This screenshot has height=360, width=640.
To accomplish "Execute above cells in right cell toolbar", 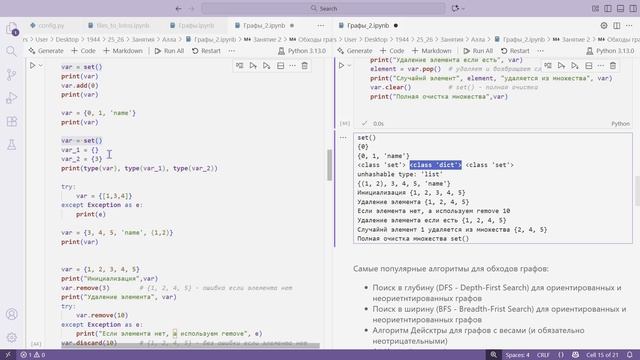I will 562,66.
